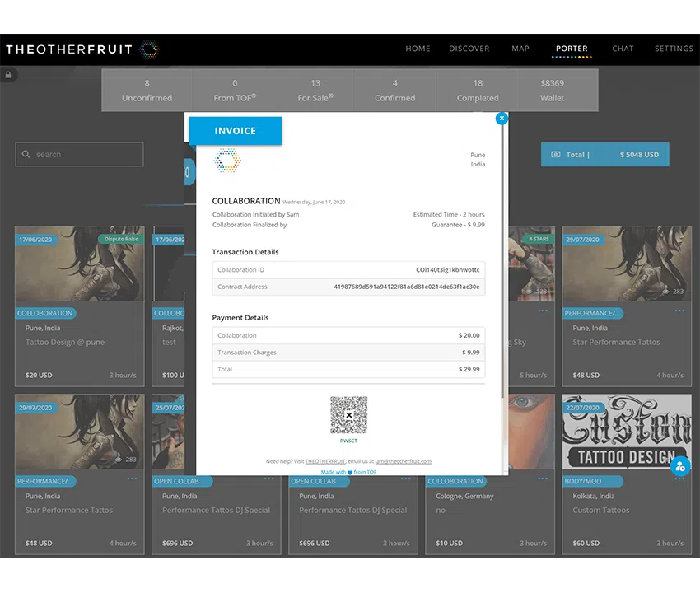Click COLLOBORATION tag on Cologne, Germany card
This screenshot has height=593, width=700.
point(455,481)
